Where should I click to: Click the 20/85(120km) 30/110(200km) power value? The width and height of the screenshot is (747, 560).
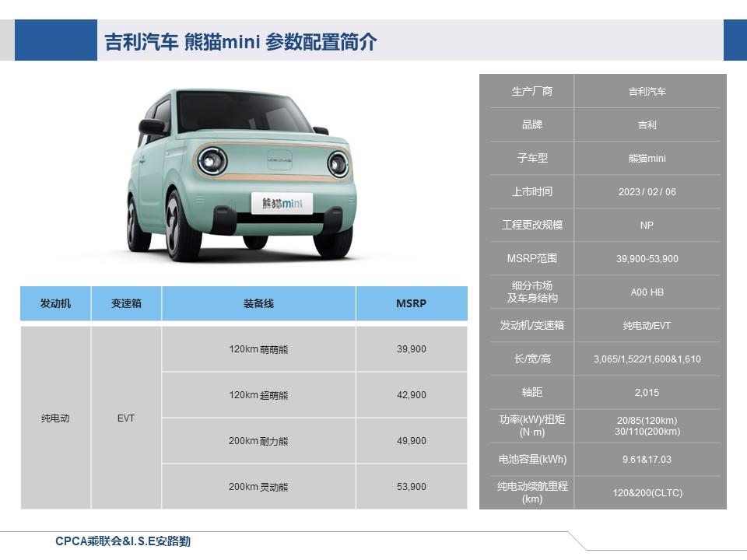[x=647, y=425]
